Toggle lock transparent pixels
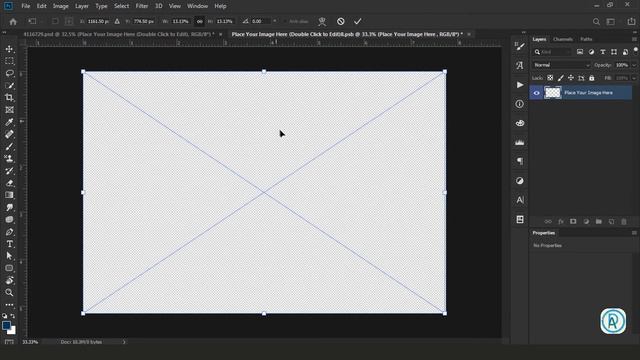This screenshot has height=360, width=640. coord(550,78)
